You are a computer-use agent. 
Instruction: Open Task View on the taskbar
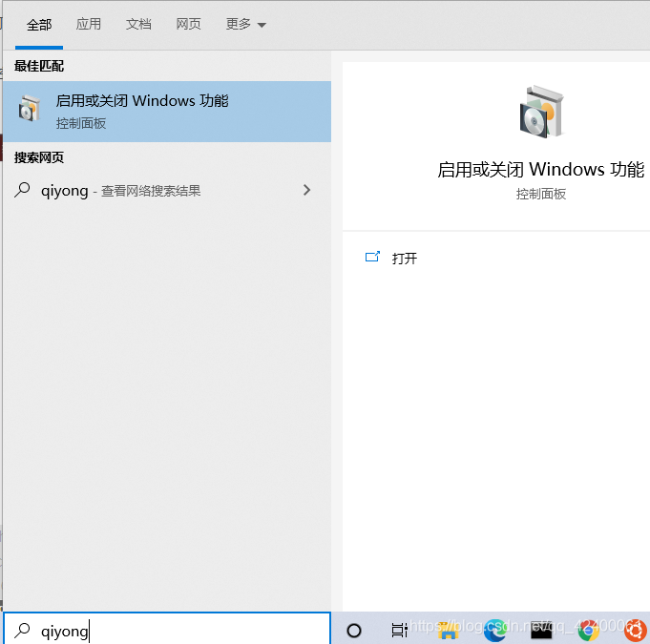400,631
